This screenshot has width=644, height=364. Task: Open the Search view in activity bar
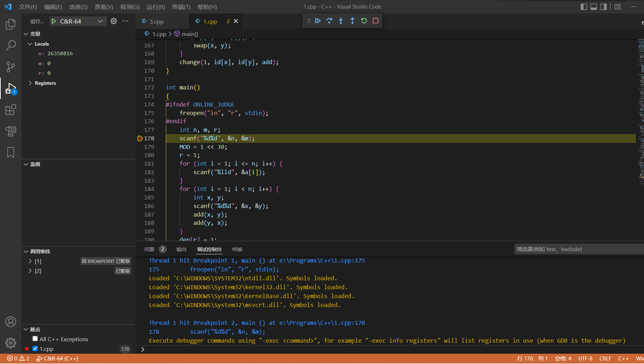(x=11, y=45)
